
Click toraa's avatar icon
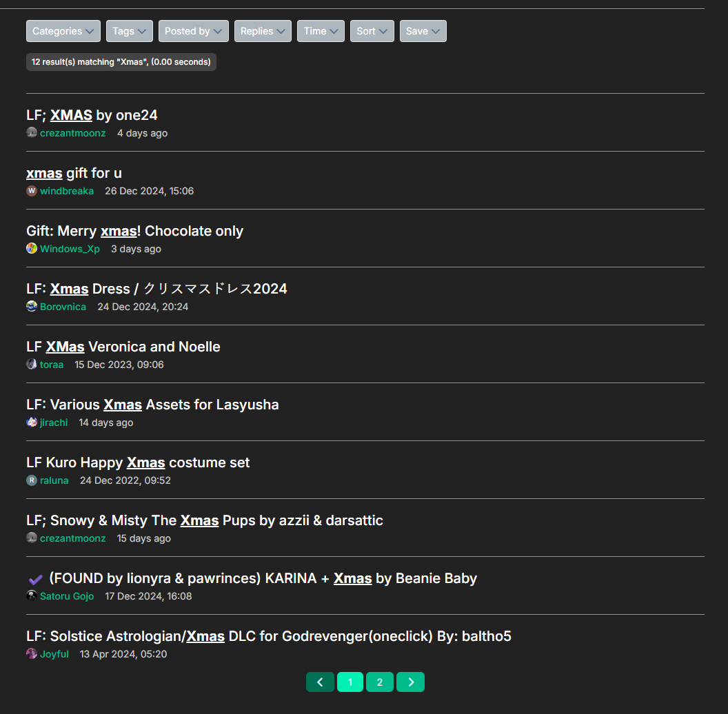point(32,365)
